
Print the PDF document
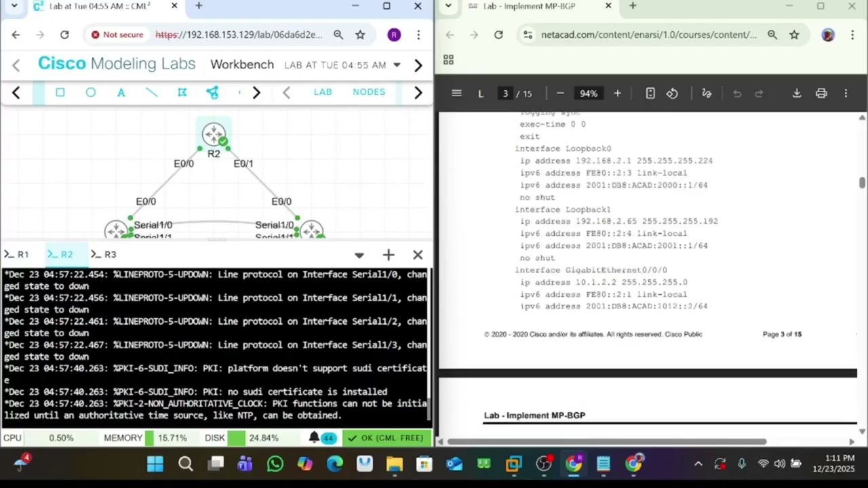[821, 94]
